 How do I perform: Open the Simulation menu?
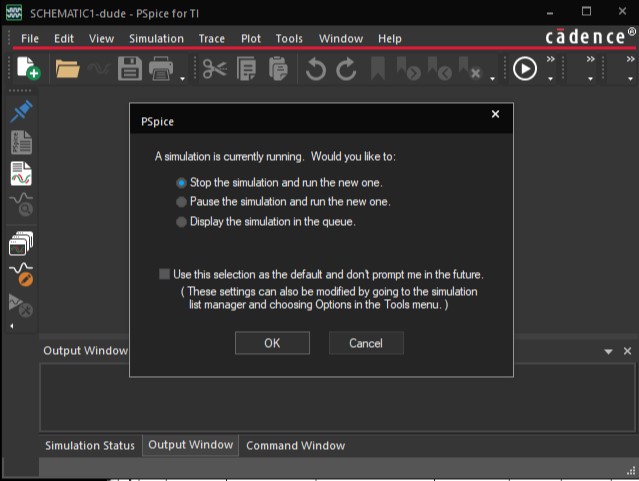pyautogui.click(x=156, y=39)
